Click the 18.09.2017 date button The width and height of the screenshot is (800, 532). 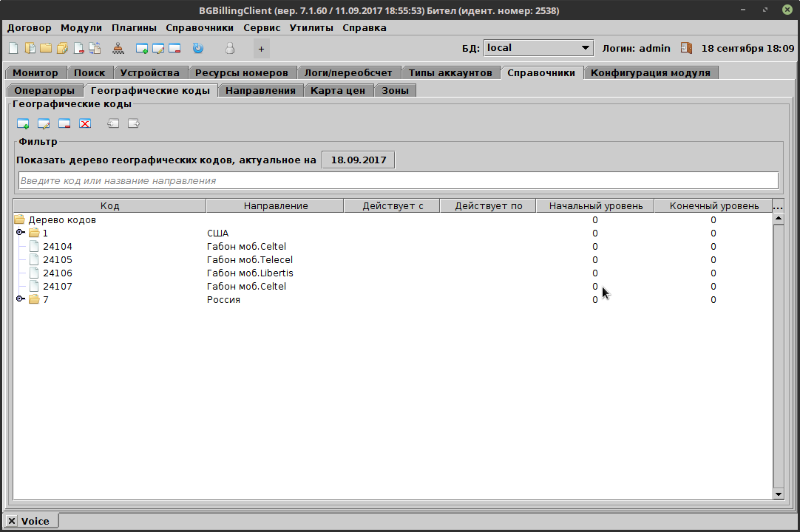358,159
